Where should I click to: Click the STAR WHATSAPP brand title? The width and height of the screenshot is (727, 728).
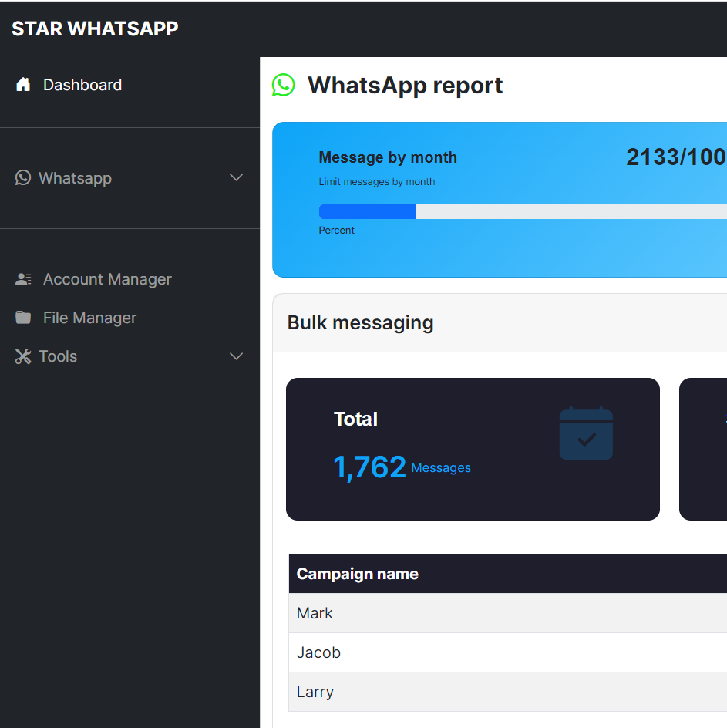(x=95, y=29)
